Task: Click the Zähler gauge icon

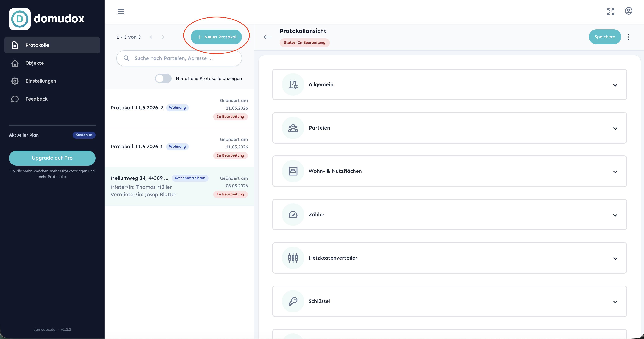Action: (293, 215)
